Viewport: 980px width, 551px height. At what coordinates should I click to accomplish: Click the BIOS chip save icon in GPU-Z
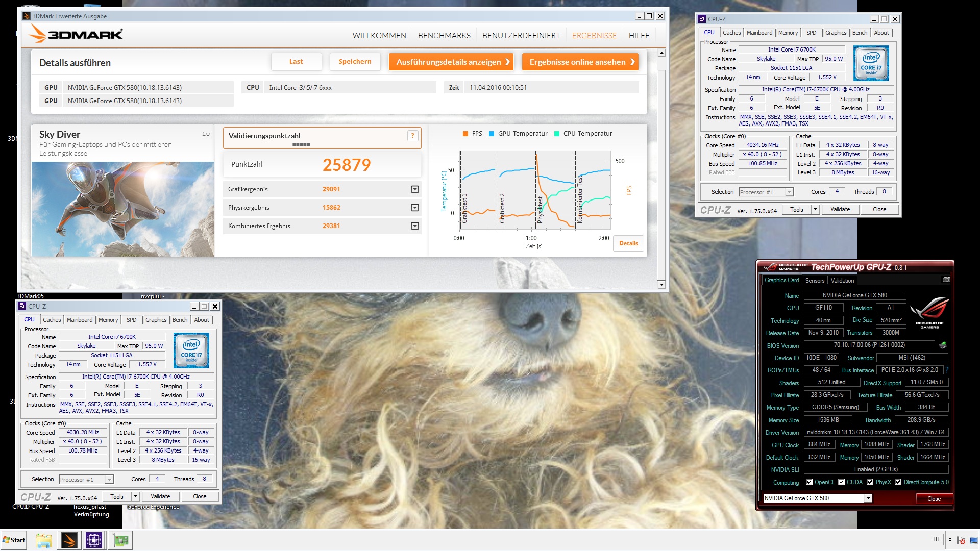pos(943,345)
